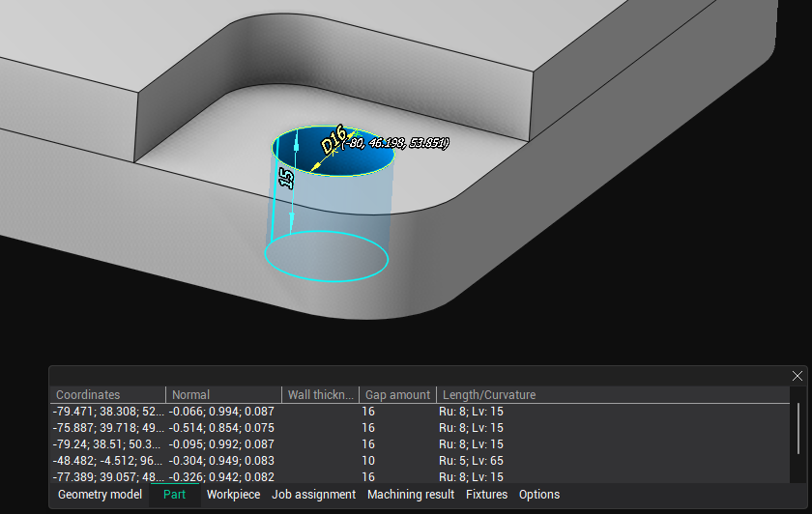Click the 15 depth dimension label
Screen dimensions: 812x514
pos(285,177)
